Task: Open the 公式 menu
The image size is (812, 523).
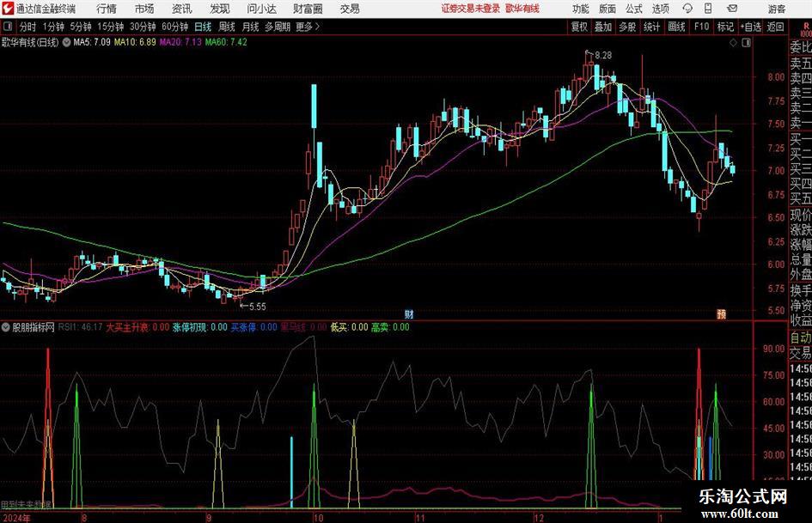Action: (633, 9)
